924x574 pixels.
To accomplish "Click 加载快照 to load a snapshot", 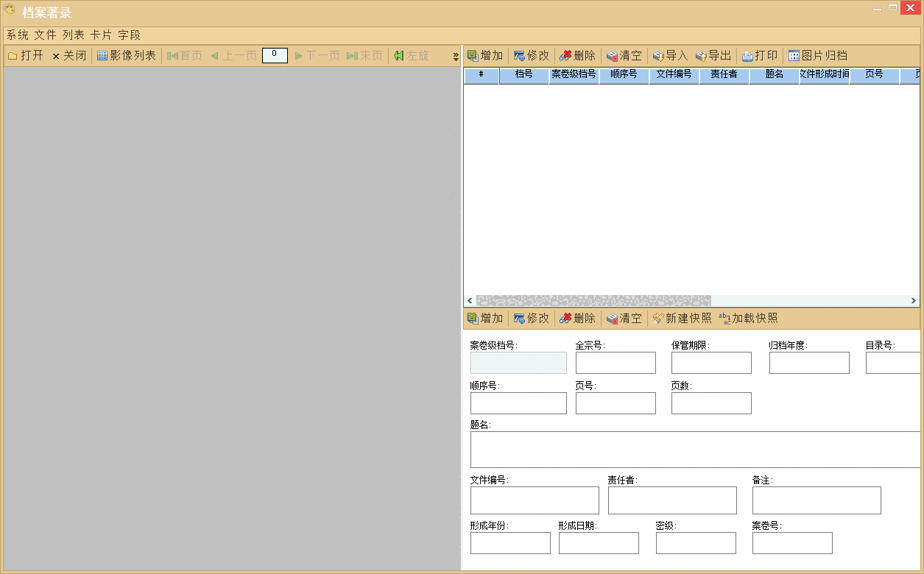I will pos(748,319).
